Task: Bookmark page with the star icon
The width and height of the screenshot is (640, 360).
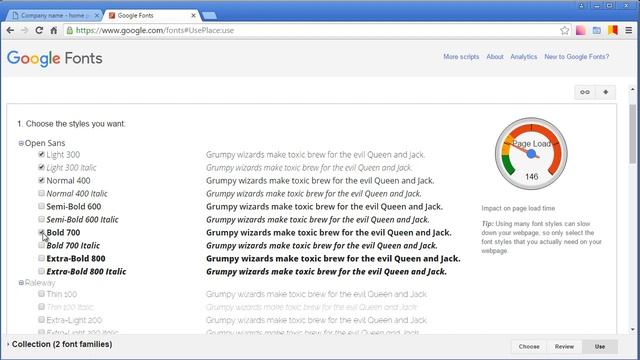Action: pos(564,30)
